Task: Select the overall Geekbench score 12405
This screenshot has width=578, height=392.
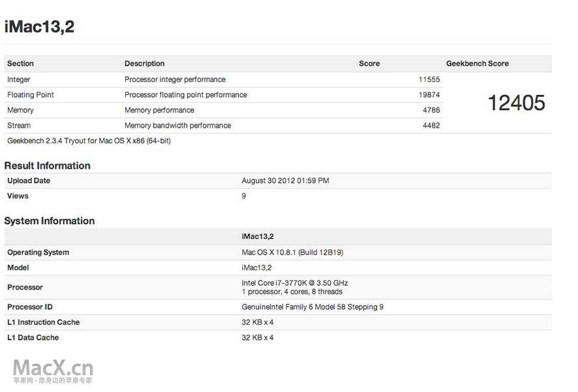Action: pyautogui.click(x=517, y=103)
